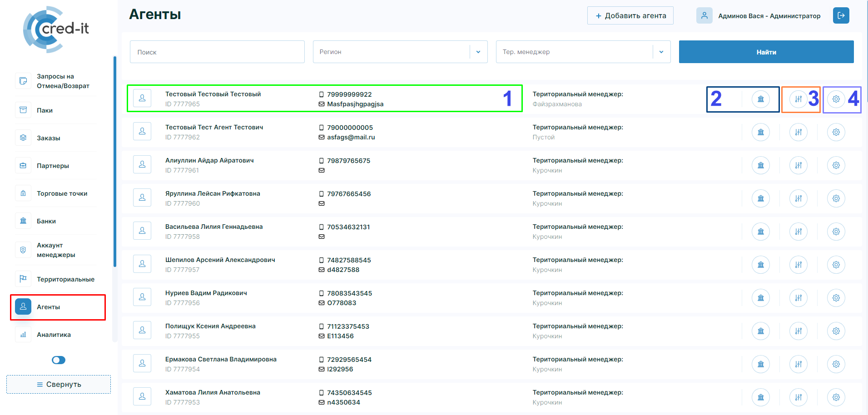Click the Найти search button
This screenshot has width=868, height=415.
click(766, 52)
